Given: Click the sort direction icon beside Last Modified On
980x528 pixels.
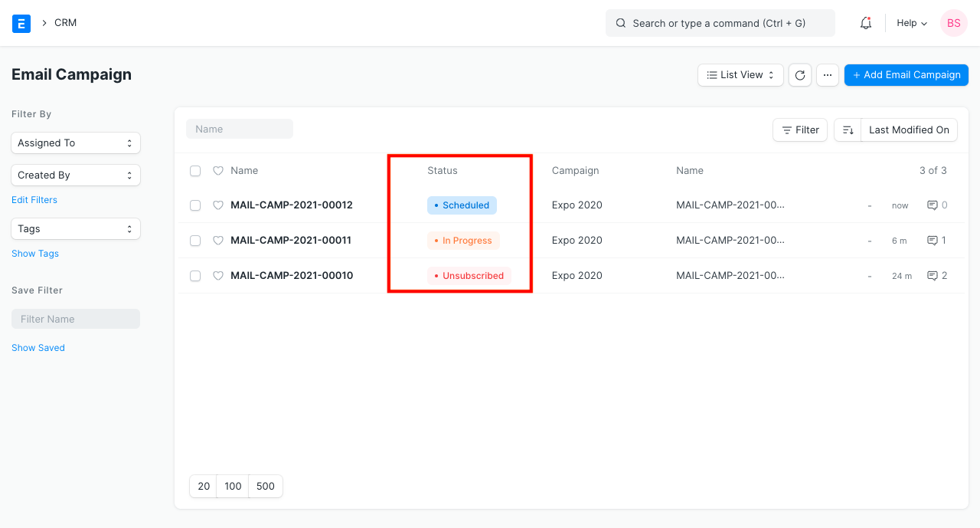Looking at the screenshot, I should [x=847, y=130].
